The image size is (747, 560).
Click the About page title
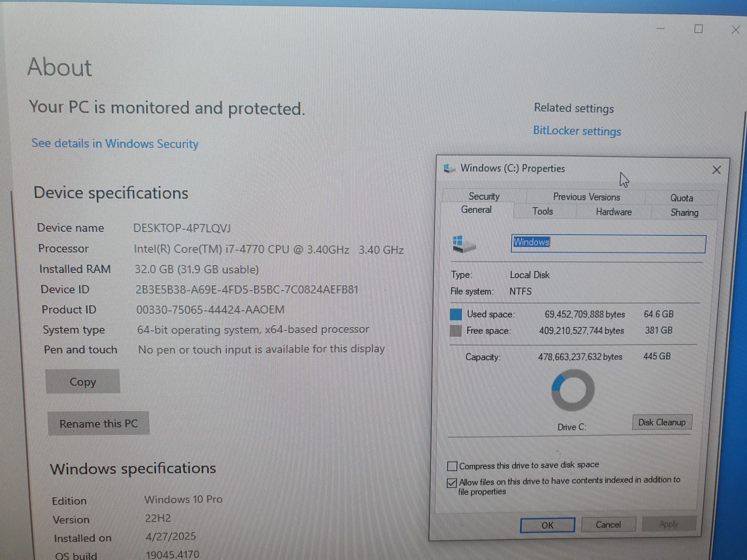click(x=60, y=67)
